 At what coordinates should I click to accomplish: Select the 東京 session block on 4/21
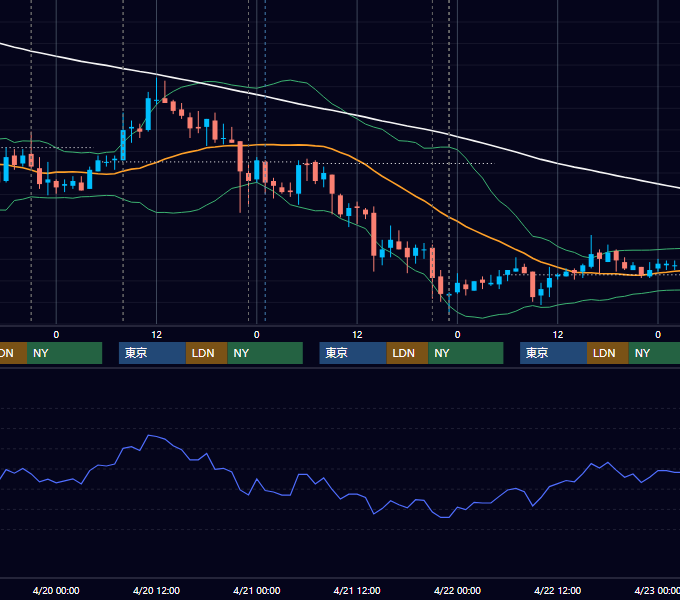click(353, 353)
